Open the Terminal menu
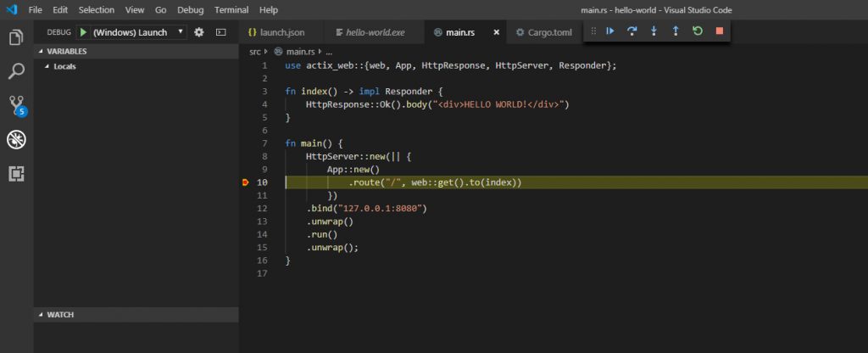This screenshot has width=868, height=353. click(x=231, y=9)
